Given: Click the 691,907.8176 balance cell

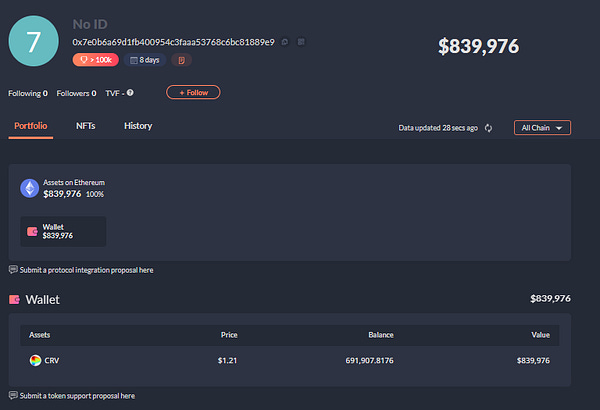Looking at the screenshot, I should pyautogui.click(x=369, y=361).
